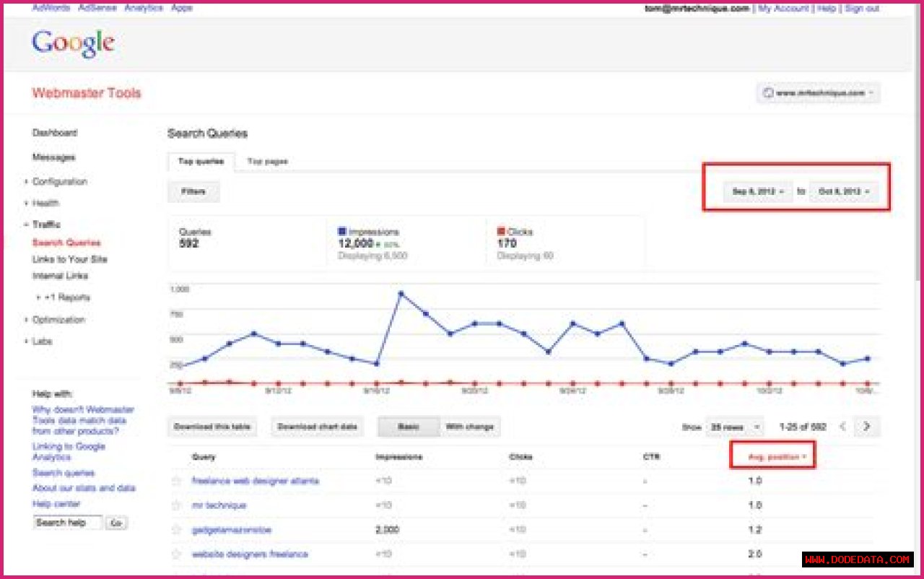Sort by the Impressions column header
Viewport: 924px width, 579px height.
coord(399,457)
